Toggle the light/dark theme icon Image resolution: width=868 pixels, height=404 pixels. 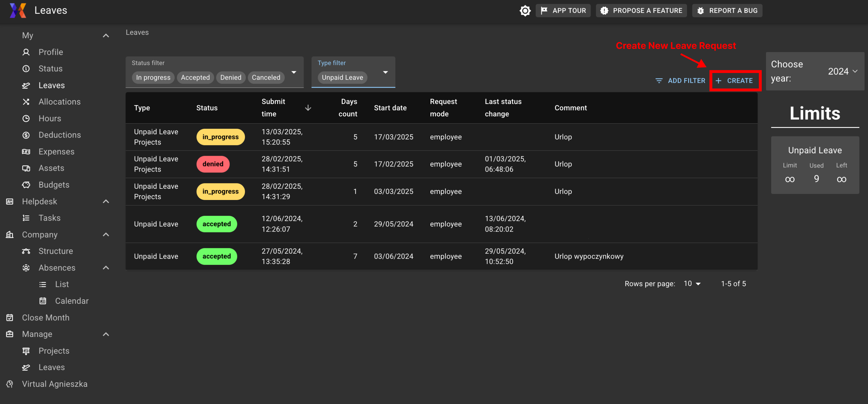525,10
